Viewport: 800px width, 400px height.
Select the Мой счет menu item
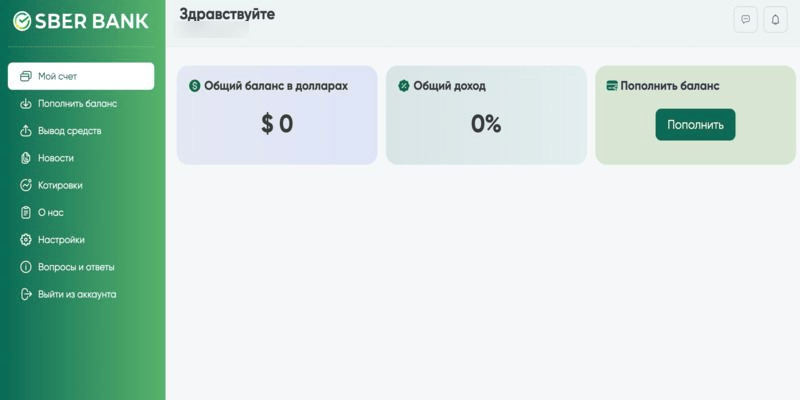click(81, 77)
